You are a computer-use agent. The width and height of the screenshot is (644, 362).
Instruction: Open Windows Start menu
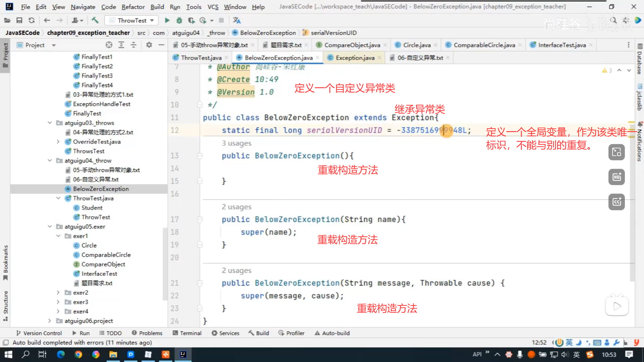tap(8, 354)
